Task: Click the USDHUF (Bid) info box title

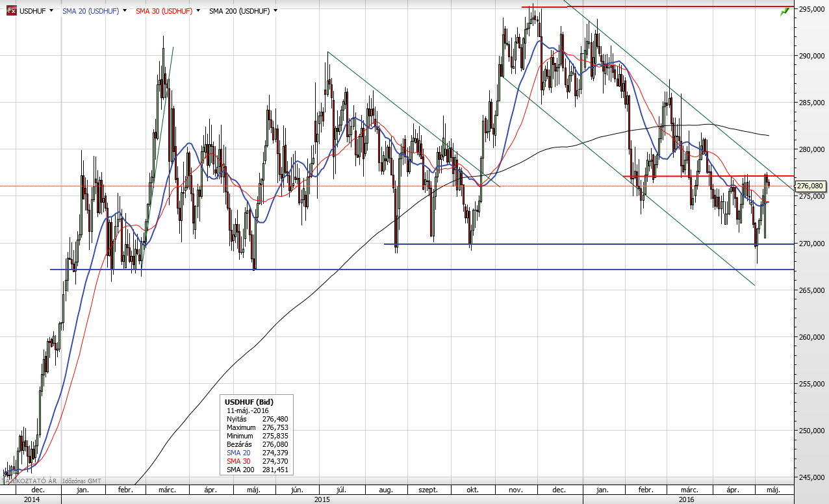Action: [249, 402]
